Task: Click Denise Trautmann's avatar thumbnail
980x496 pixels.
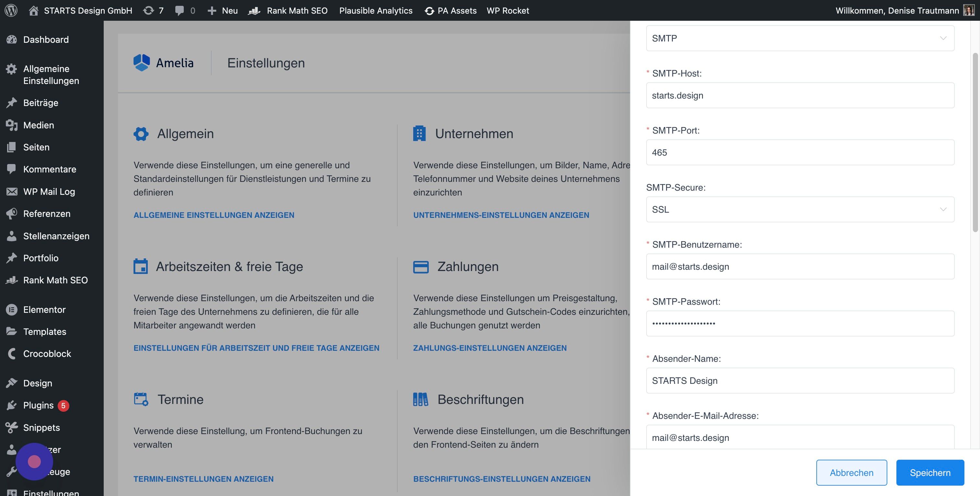Action: coord(969,10)
